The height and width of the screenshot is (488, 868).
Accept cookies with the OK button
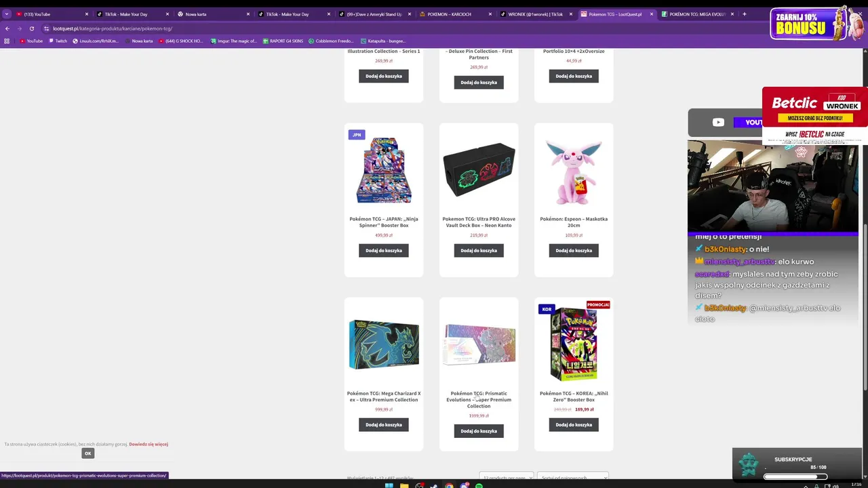(x=87, y=453)
